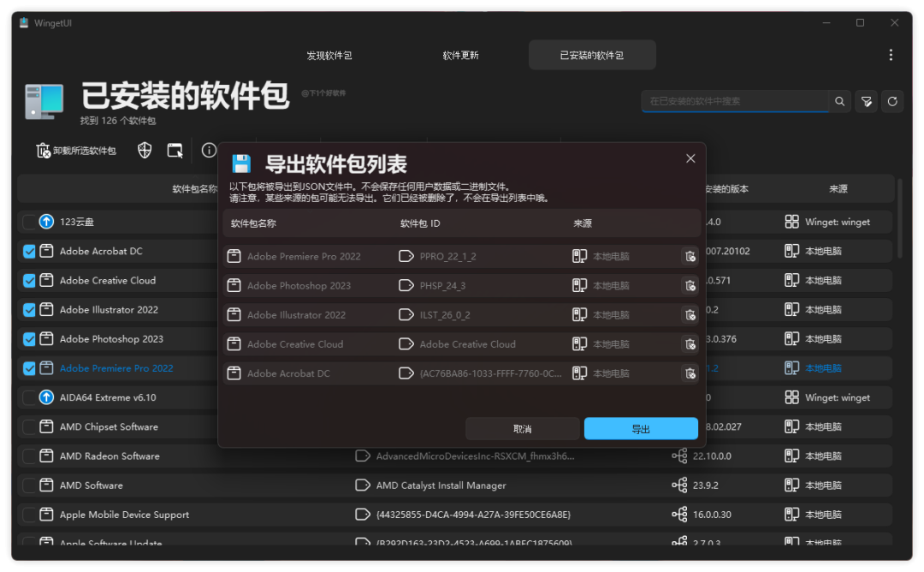The width and height of the screenshot is (924, 572).
Task: Select Adobe Premiere Pro 2022 in main list
Action: click(x=116, y=368)
